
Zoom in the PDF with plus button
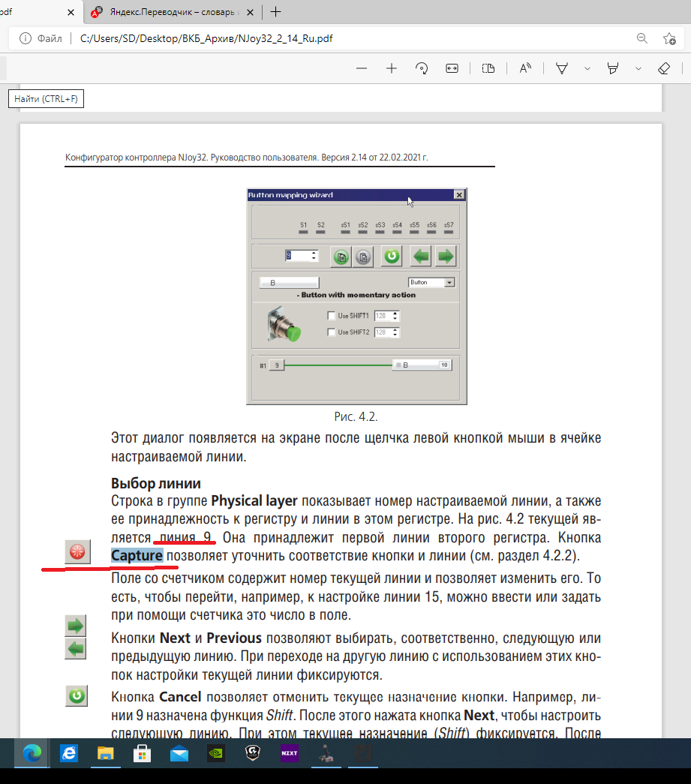tap(392, 68)
